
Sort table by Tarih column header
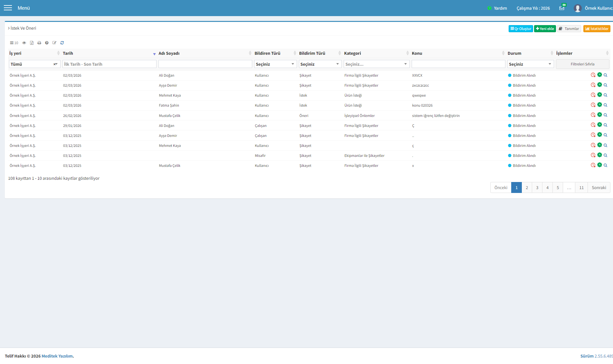point(109,53)
